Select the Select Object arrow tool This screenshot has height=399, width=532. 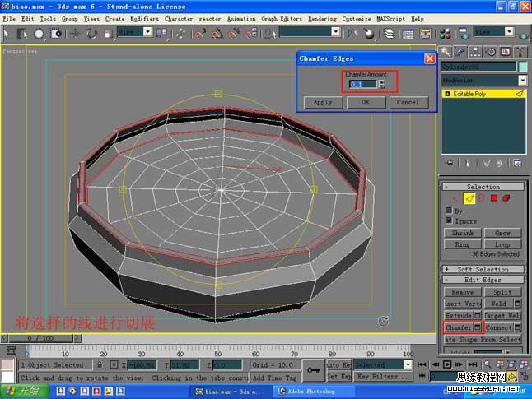click(x=7, y=34)
